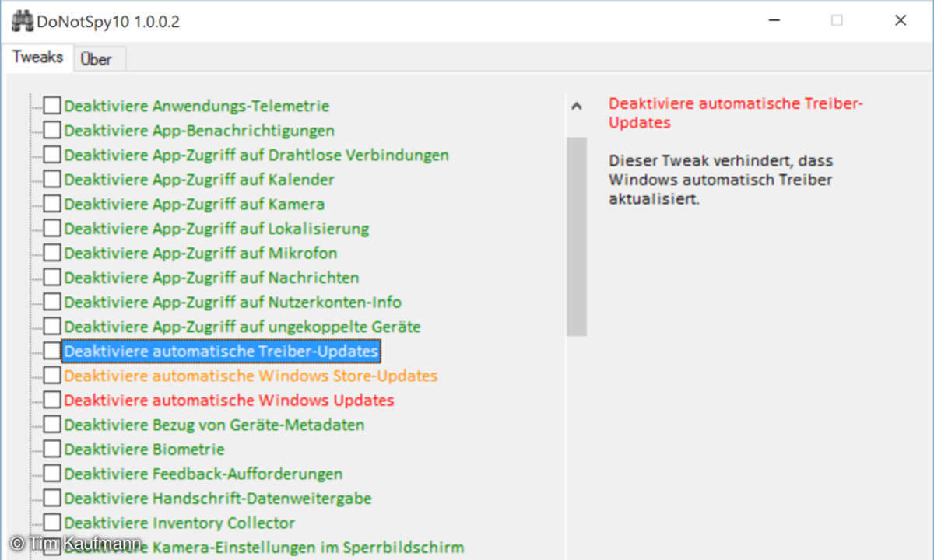The width and height of the screenshot is (934, 560).
Task: Select Deaktiviere App-Benachrichtigungen entry
Action: tap(199, 130)
